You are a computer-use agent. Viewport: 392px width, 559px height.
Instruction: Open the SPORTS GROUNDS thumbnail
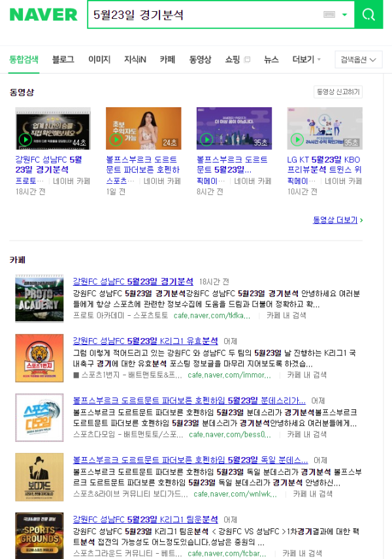click(39, 536)
